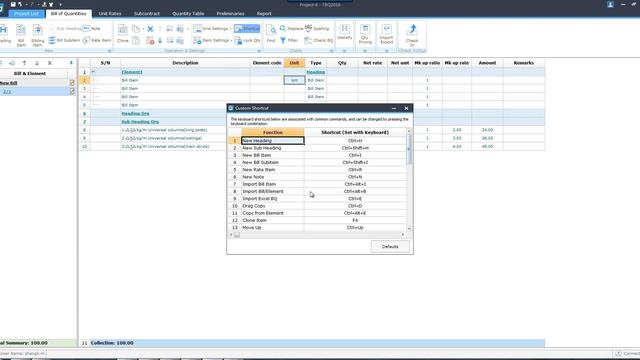
Task: Click the delete item red icon
Action: click(150, 40)
